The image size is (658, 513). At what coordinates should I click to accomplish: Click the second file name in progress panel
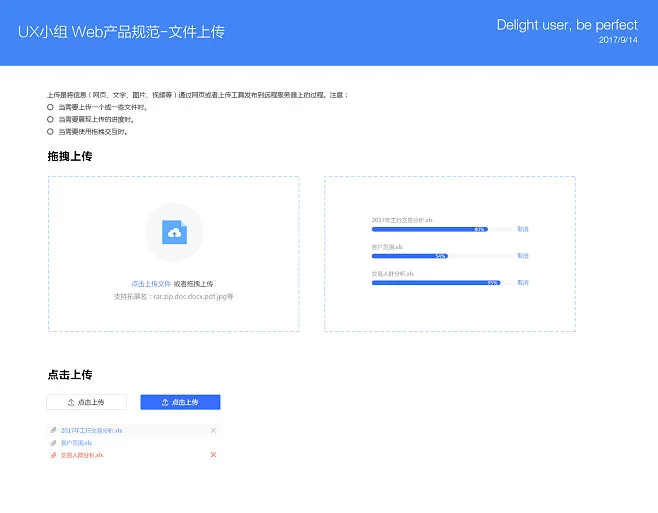pyautogui.click(x=387, y=247)
